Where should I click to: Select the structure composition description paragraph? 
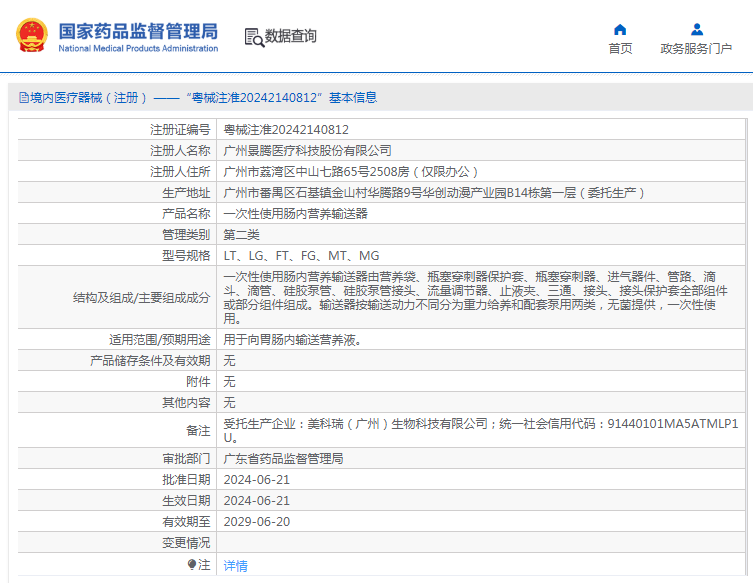(x=475, y=298)
